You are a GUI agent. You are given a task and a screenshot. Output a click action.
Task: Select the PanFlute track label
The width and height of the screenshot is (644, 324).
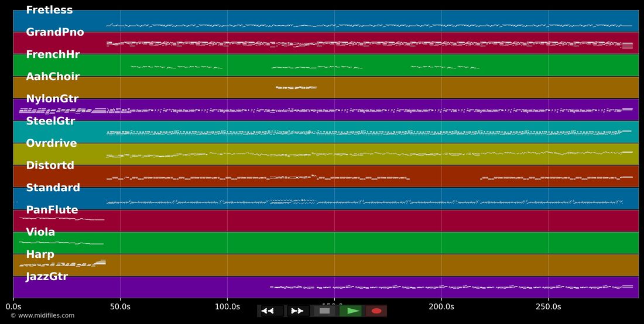pyautogui.click(x=52, y=210)
